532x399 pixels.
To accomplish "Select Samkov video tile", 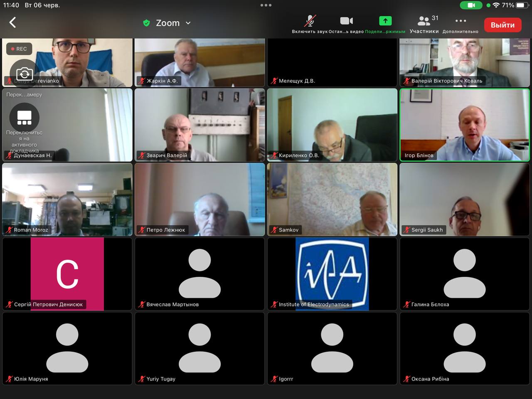I will 332,199.
